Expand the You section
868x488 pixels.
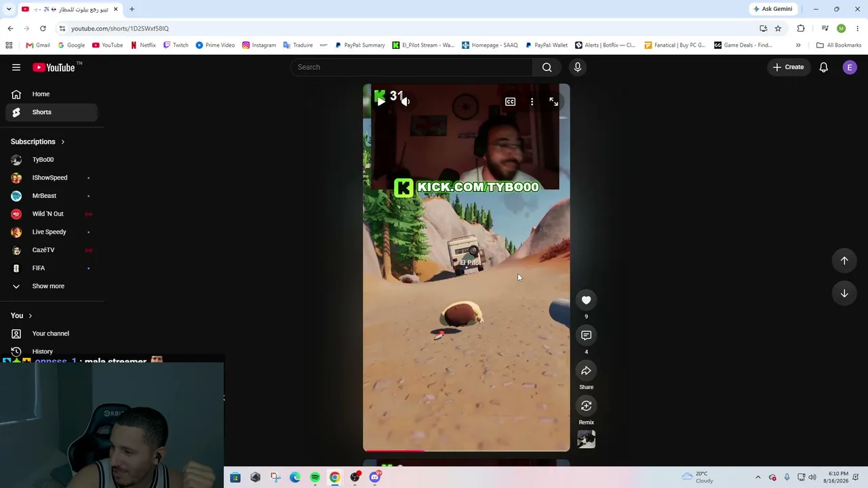click(21, 316)
